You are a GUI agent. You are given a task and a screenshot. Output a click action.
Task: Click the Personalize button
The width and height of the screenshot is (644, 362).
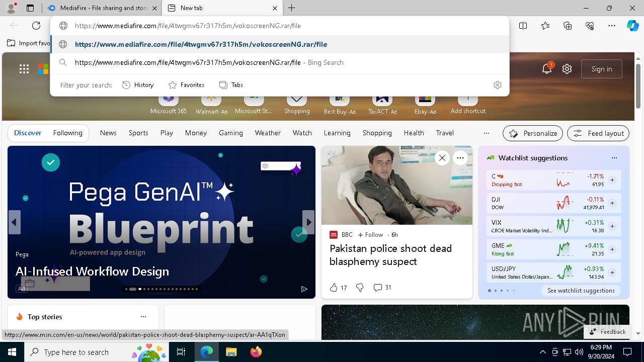point(533,133)
